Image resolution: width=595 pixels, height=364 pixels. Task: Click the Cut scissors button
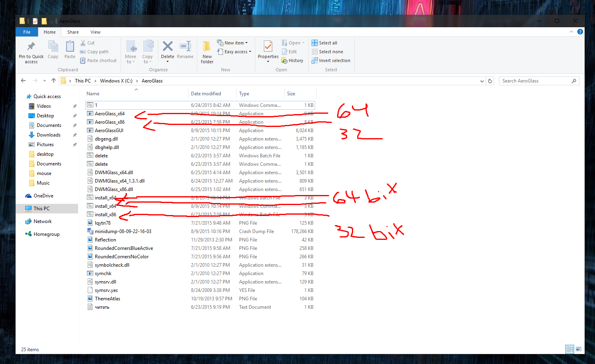[87, 43]
